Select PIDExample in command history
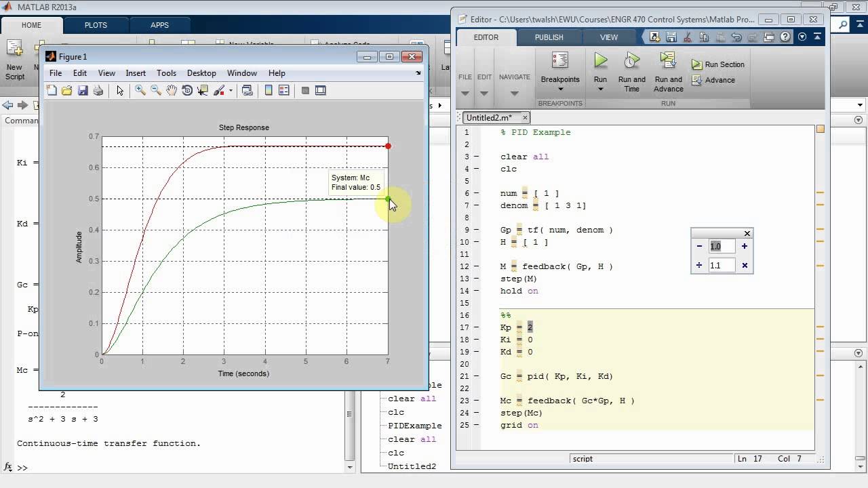The image size is (868, 488). point(414,426)
